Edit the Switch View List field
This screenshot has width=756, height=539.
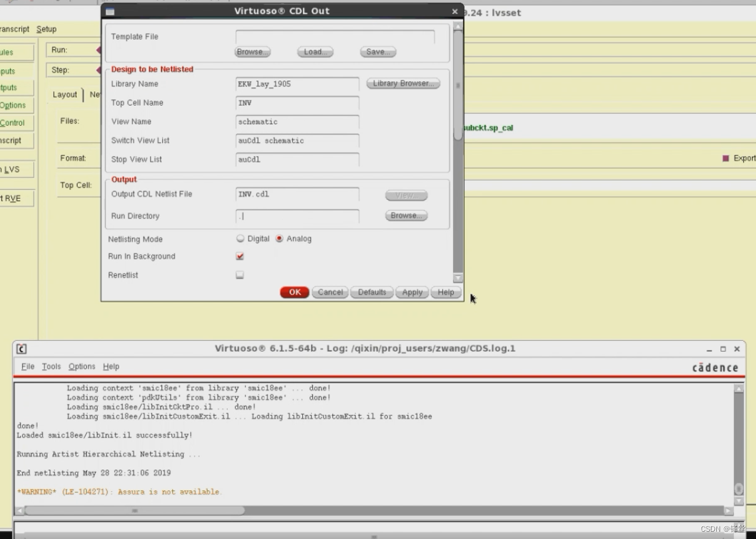298,140
